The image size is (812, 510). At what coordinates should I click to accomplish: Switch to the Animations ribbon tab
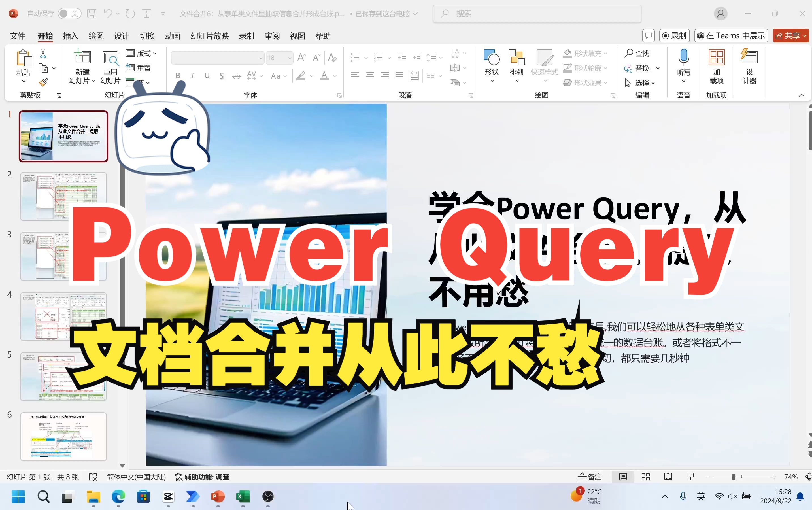173,36
